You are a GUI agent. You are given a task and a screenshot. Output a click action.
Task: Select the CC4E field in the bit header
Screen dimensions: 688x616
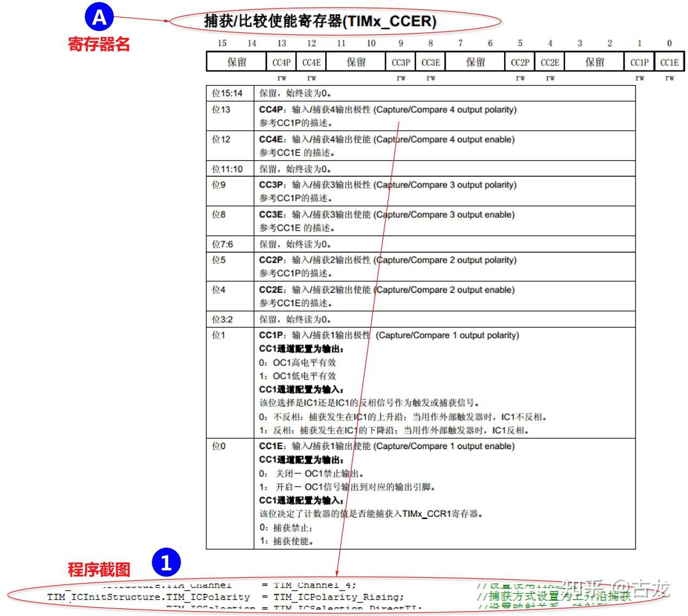point(312,61)
